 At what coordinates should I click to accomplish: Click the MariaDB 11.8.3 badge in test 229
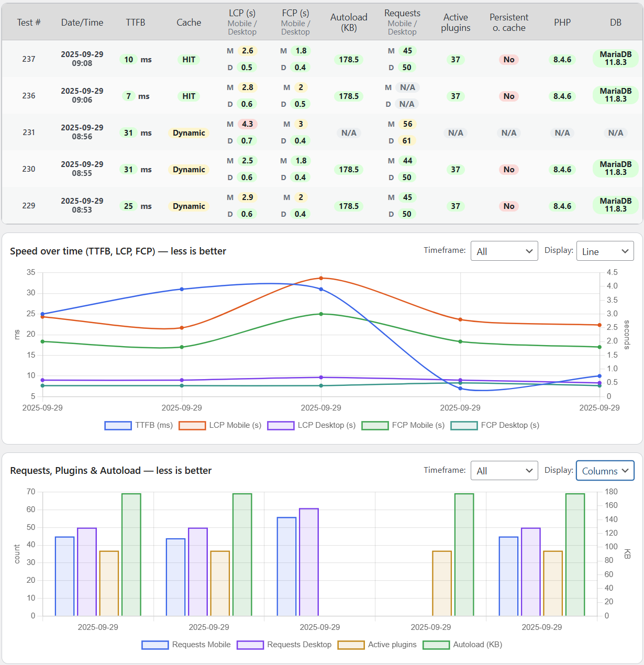click(616, 205)
